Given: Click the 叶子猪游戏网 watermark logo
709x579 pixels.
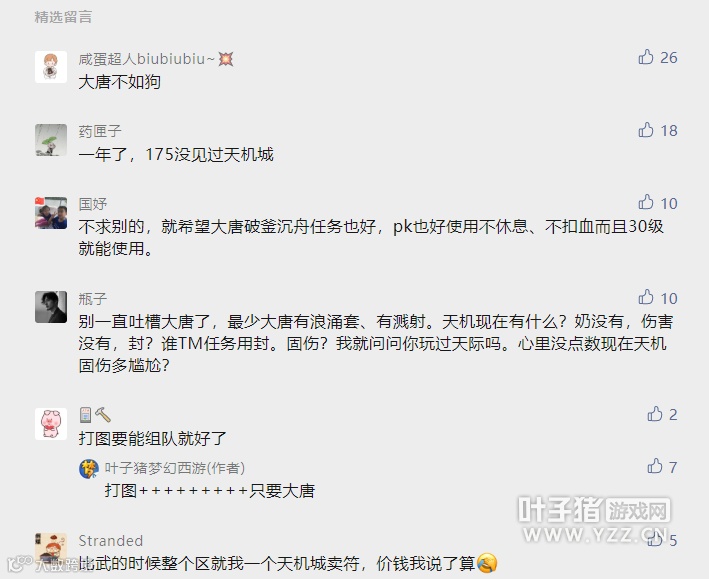Looking at the screenshot, I should 594,519.
